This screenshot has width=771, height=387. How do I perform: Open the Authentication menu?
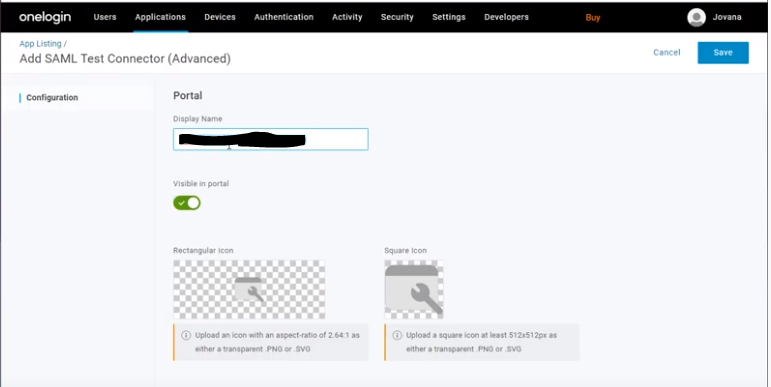(284, 17)
